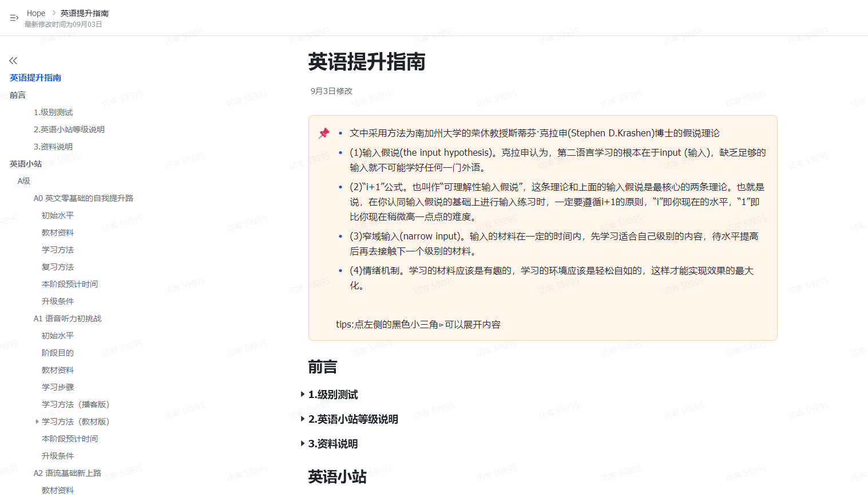The image size is (868, 500).
Task: Open A0 英文零基础的自我提升路 outline entry
Action: click(x=84, y=198)
